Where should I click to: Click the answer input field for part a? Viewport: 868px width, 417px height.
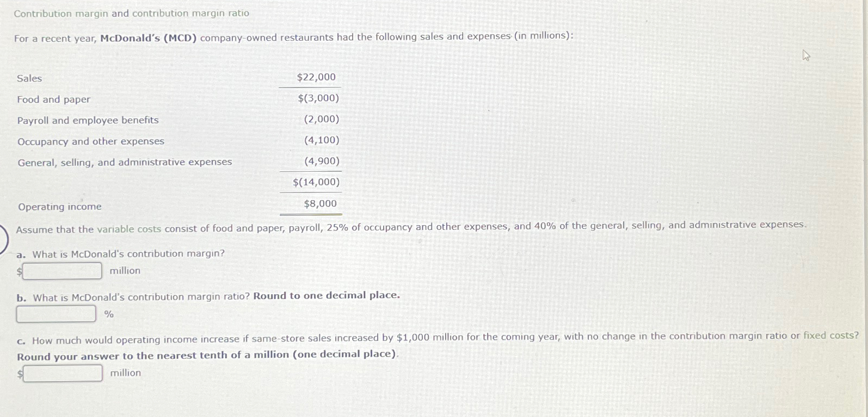coord(61,270)
